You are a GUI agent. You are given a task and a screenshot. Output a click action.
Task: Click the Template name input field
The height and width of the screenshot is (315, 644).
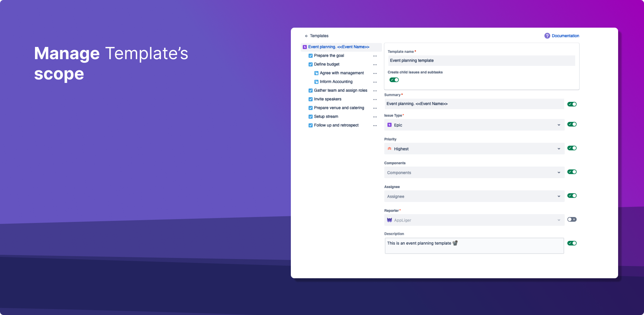tap(481, 61)
